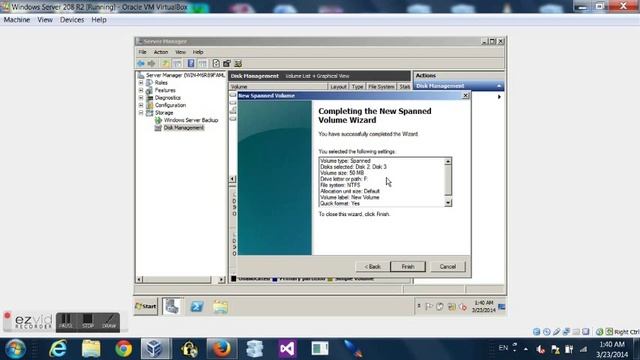
Task: Click the Properties toolbar icon in Server Manager
Action: coord(227,64)
